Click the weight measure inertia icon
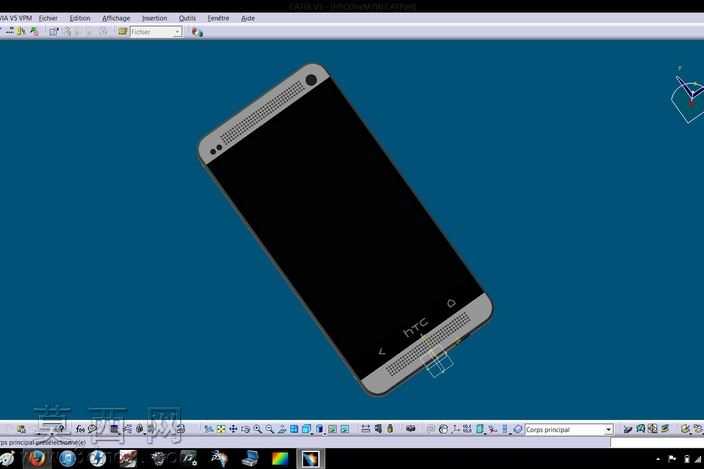The image size is (704, 469). 390,429
